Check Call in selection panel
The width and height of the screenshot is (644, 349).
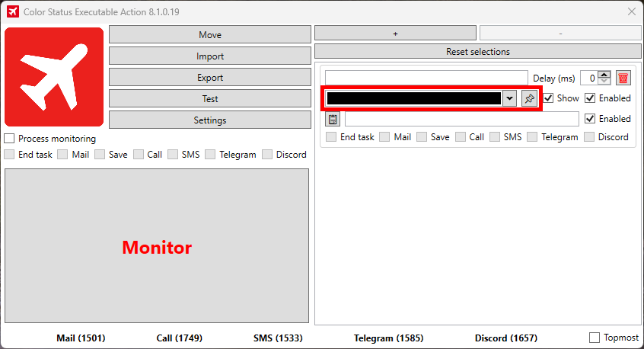[x=461, y=137]
